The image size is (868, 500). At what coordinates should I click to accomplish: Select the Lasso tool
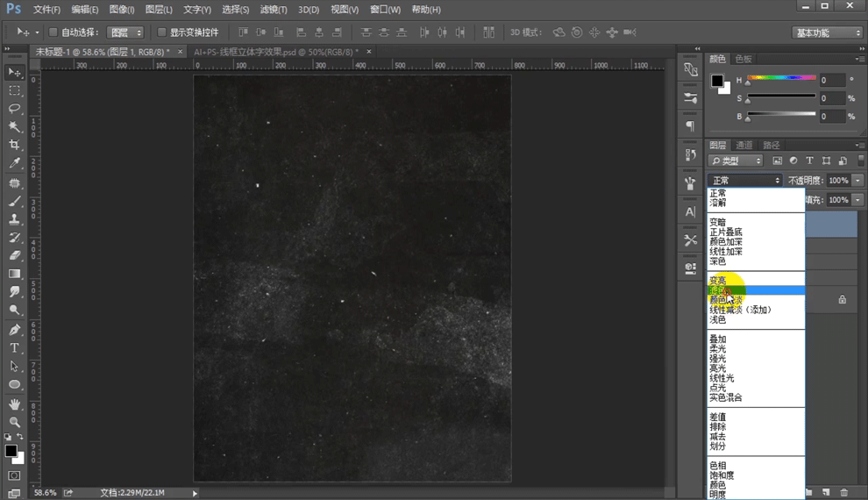(x=14, y=109)
